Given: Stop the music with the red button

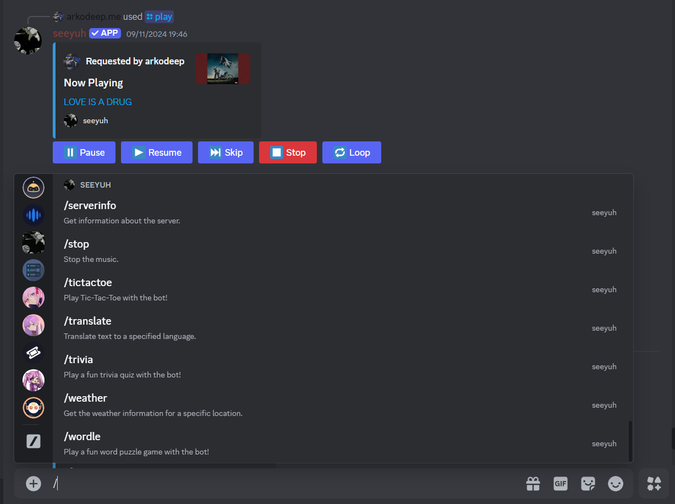Looking at the screenshot, I should click(288, 152).
